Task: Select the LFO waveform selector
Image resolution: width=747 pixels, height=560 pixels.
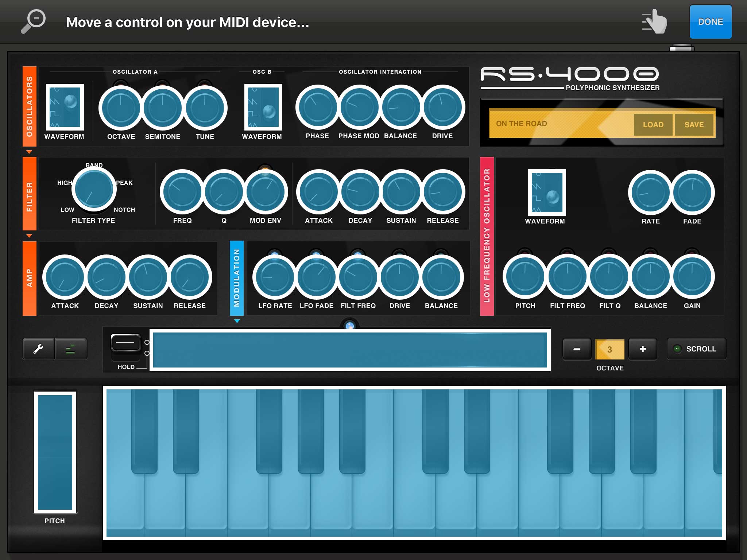Action: pyautogui.click(x=547, y=192)
